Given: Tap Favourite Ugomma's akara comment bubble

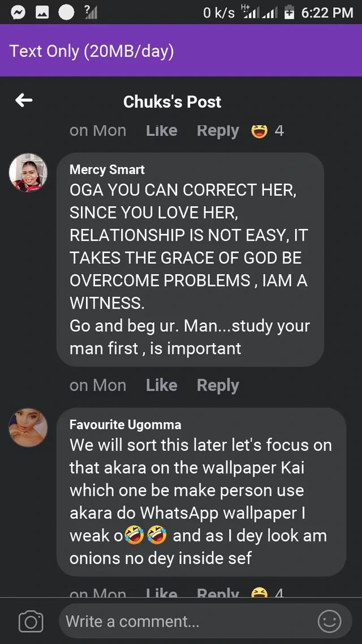Looking at the screenshot, I should [201, 501].
